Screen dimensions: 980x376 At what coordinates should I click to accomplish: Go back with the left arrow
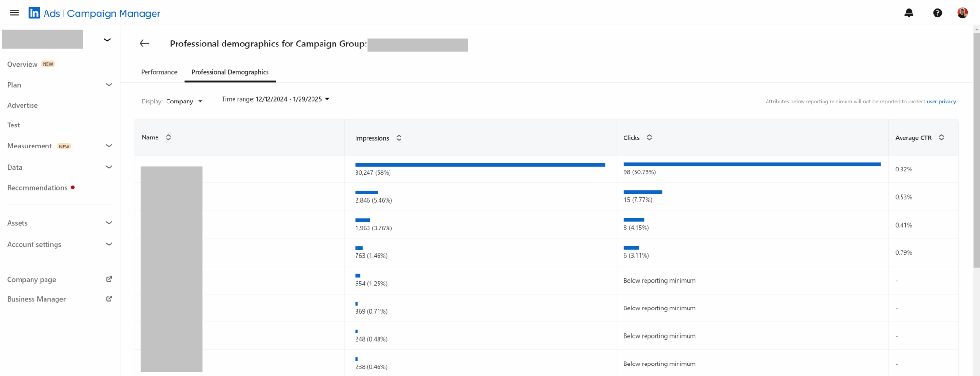(x=145, y=44)
